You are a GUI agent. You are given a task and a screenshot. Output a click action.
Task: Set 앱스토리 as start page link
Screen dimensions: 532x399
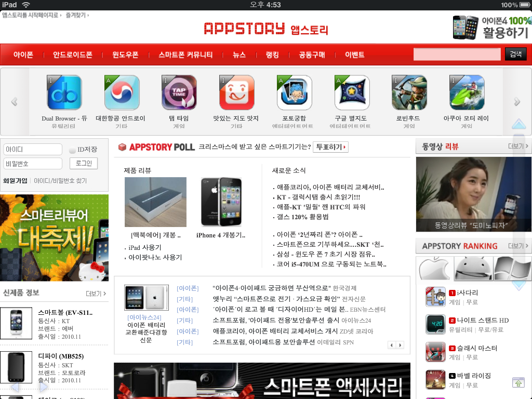coord(32,15)
